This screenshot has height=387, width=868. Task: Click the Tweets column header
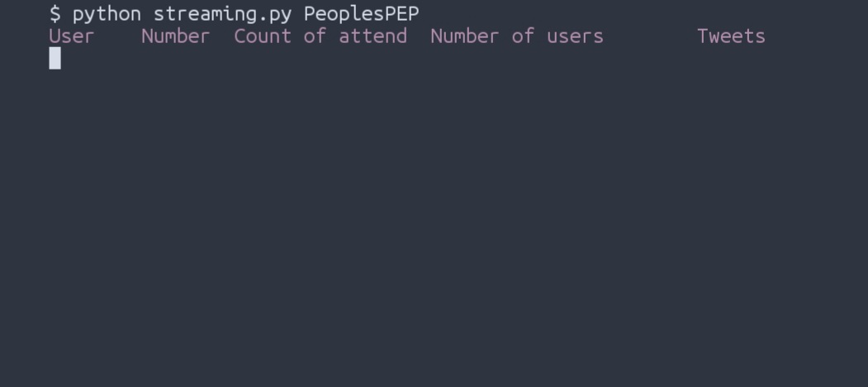click(731, 36)
